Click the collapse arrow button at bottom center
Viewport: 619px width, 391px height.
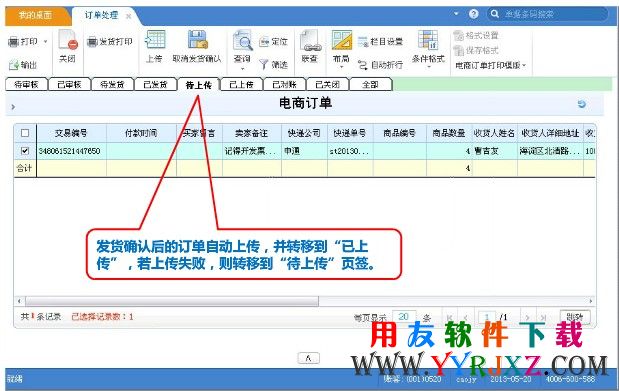(x=308, y=358)
